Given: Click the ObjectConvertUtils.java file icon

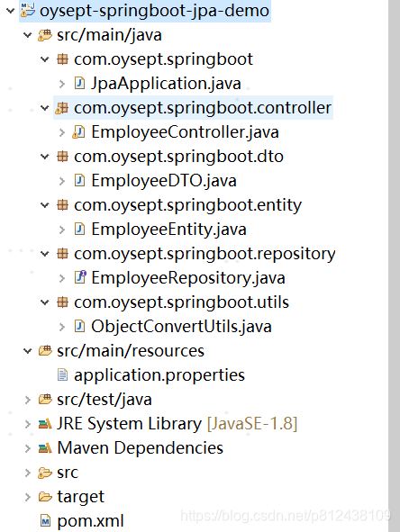Looking at the screenshot, I should [x=79, y=327].
